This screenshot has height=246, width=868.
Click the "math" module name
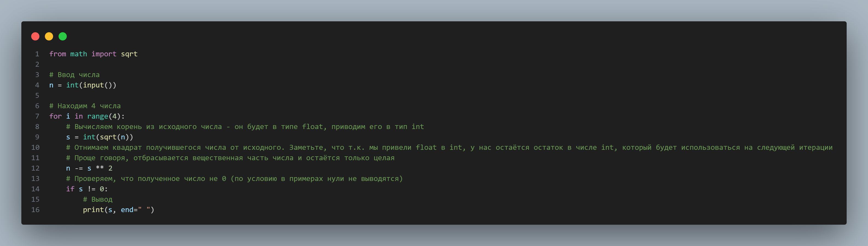pos(79,54)
